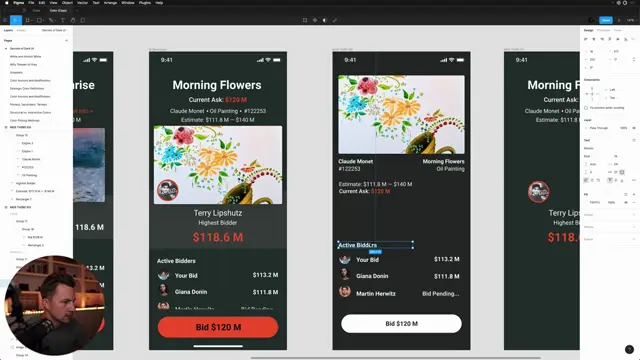
Task: Toggle layer visibility eye in Layer section
Action: tap(634, 128)
